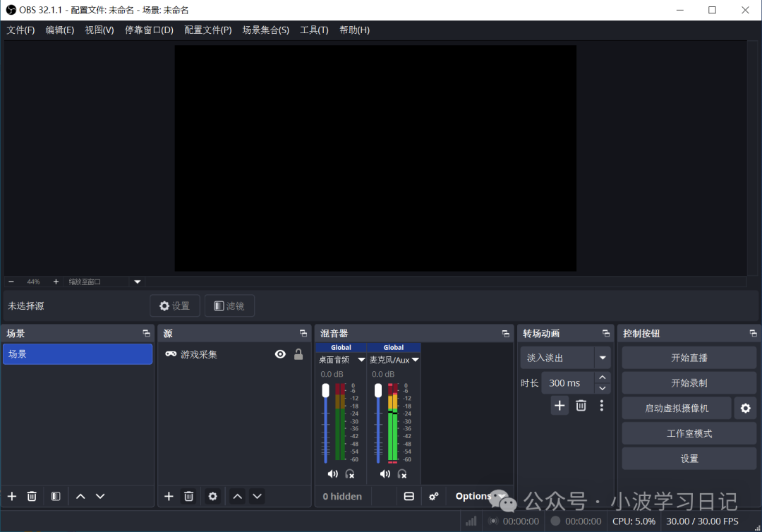Viewport: 762px width, 532px height.
Task: Toggle the lock on 游戏采集 source
Action: 298,354
